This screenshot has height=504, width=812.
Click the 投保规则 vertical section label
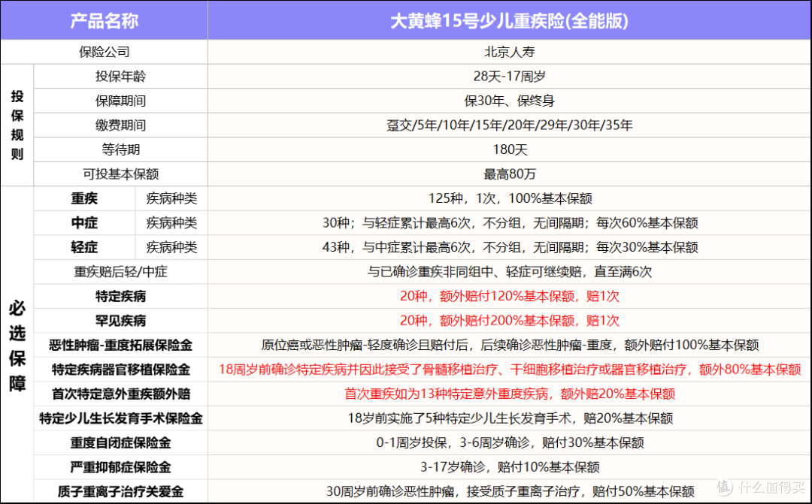(x=17, y=125)
